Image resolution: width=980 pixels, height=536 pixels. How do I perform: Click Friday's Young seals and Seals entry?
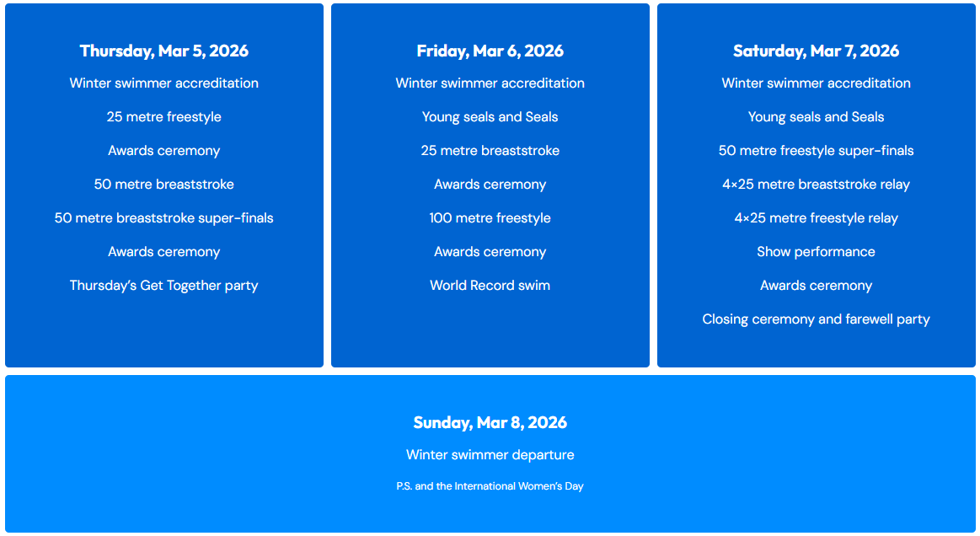coord(490,117)
